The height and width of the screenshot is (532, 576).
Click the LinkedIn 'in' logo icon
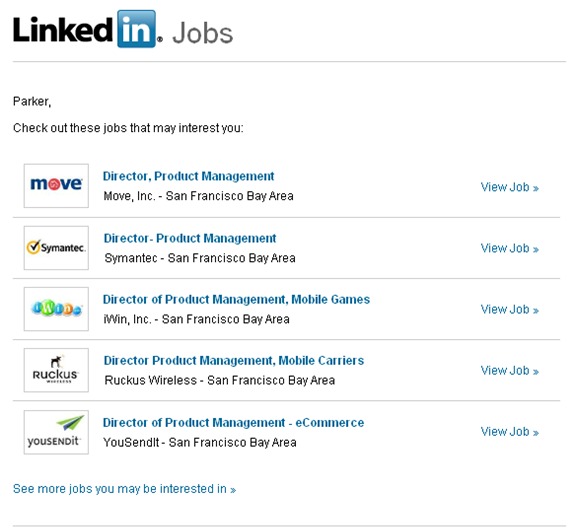click(137, 29)
